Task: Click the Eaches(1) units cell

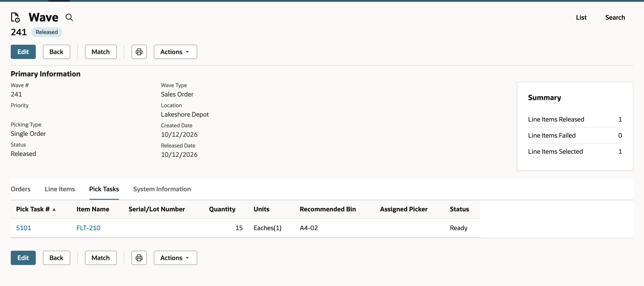Action: (267, 228)
